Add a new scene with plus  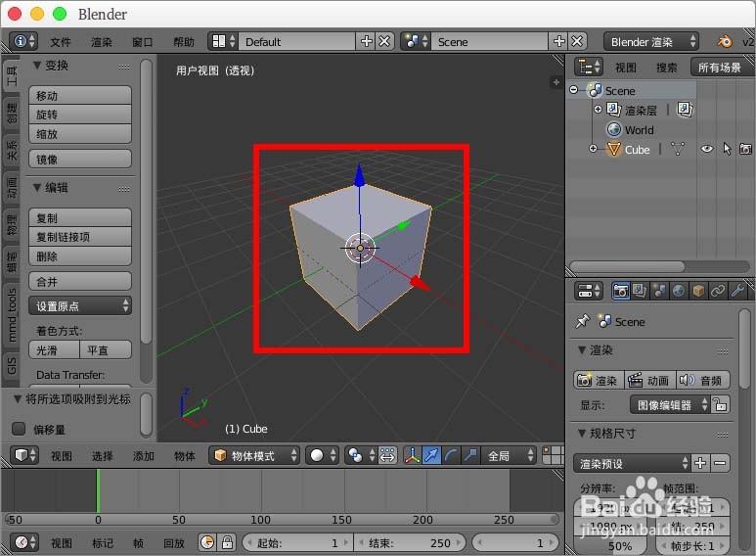[x=558, y=41]
